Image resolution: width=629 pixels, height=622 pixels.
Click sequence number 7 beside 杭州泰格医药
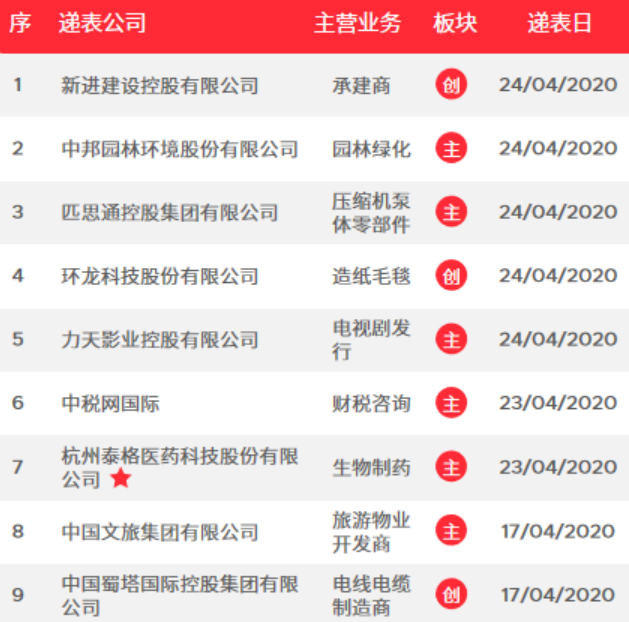[x=18, y=467]
